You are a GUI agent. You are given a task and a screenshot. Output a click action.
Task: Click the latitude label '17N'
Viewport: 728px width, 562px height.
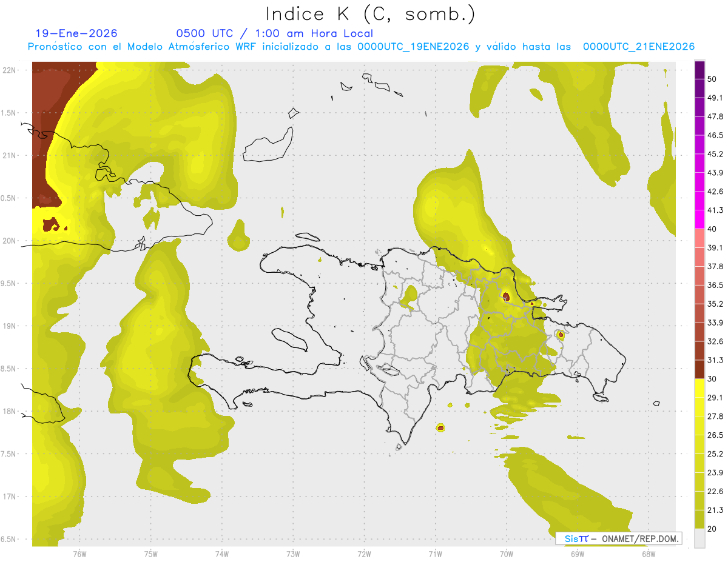(x=9, y=497)
